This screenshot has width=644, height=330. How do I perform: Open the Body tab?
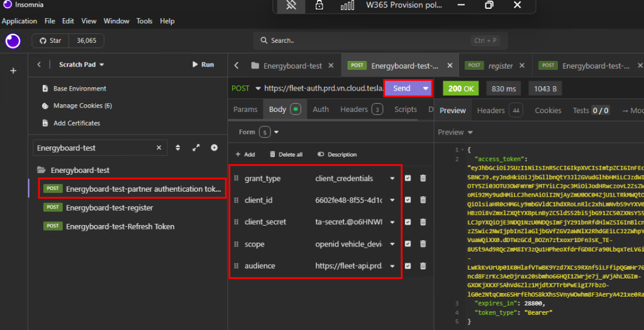tap(285, 109)
